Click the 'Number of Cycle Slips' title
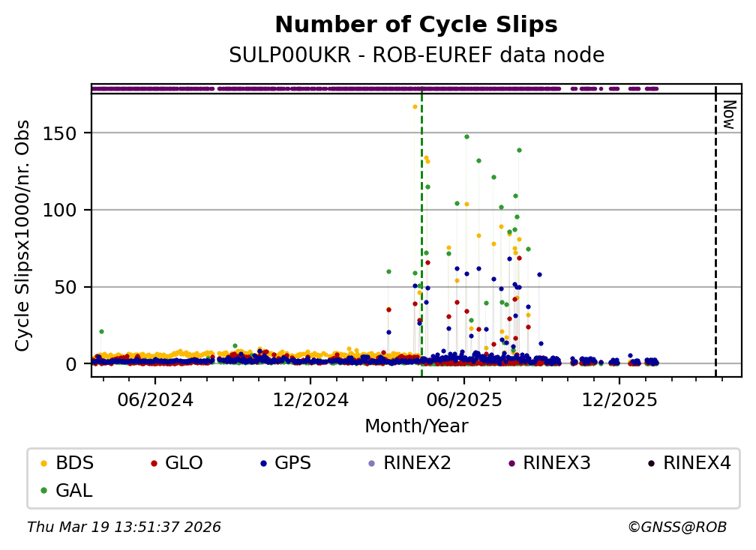Image resolution: width=756 pixels, height=550 pixels. [416, 25]
